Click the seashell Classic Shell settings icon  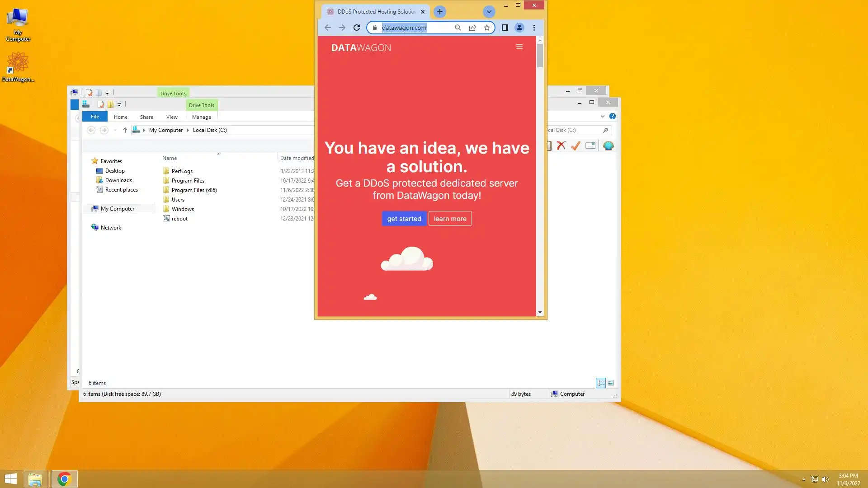[x=609, y=145]
